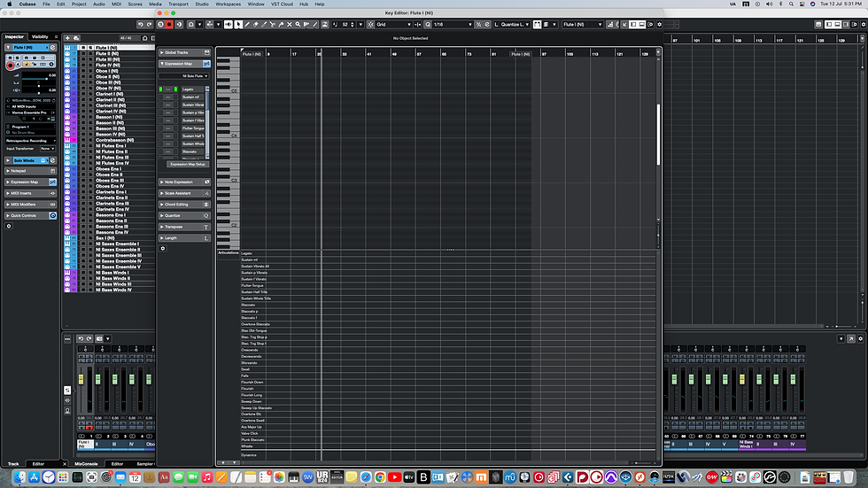This screenshot has height=488, width=868.
Task: Open Key Editor toolbar settings gear
Action: click(659, 24)
